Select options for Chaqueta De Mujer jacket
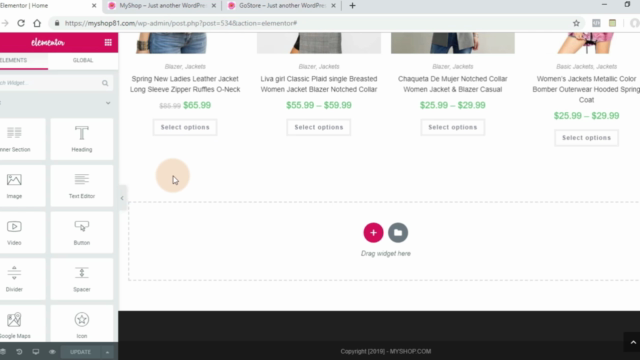 (453, 127)
